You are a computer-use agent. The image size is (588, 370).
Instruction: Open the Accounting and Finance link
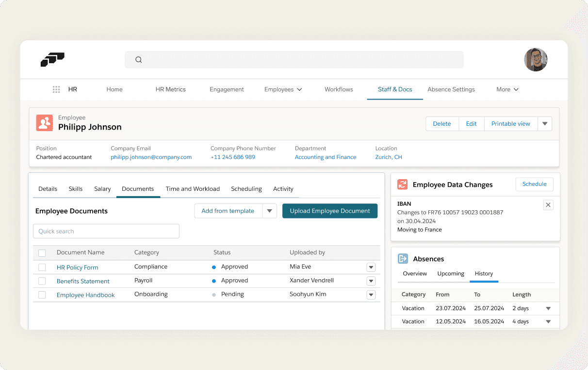click(326, 157)
